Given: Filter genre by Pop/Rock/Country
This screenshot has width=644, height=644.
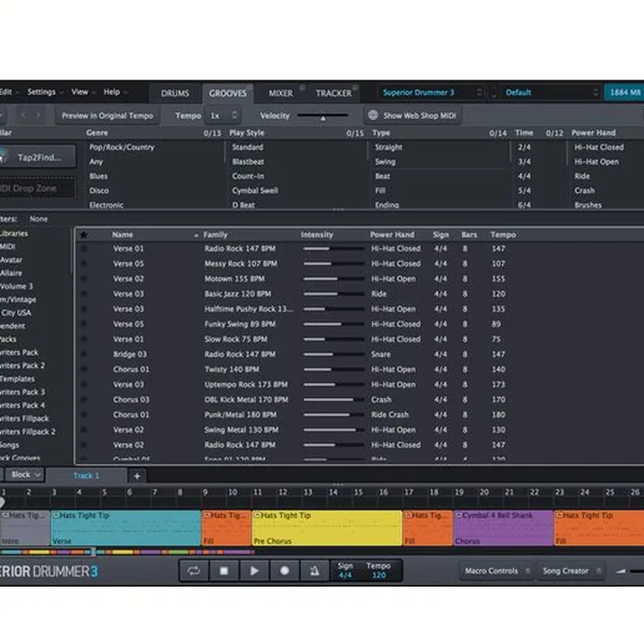Looking at the screenshot, I should [x=122, y=147].
